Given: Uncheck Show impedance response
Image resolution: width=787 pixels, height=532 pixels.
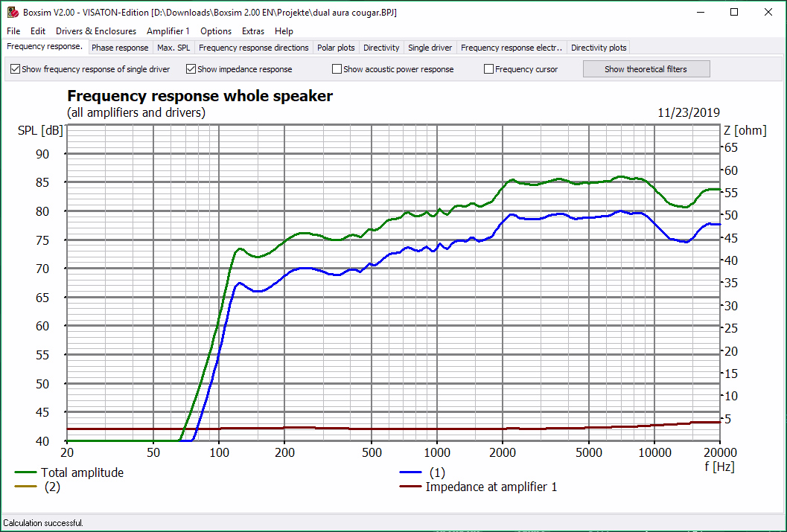Looking at the screenshot, I should coord(191,69).
